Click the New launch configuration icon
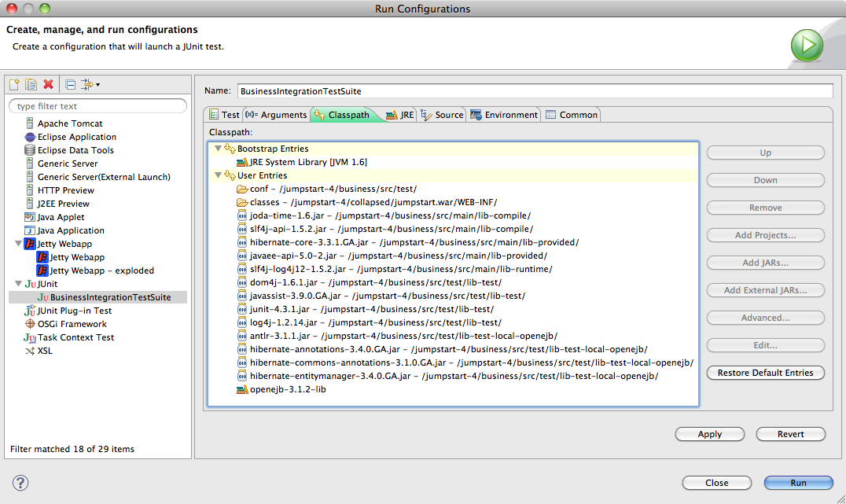This screenshot has height=504, width=846. [x=15, y=84]
